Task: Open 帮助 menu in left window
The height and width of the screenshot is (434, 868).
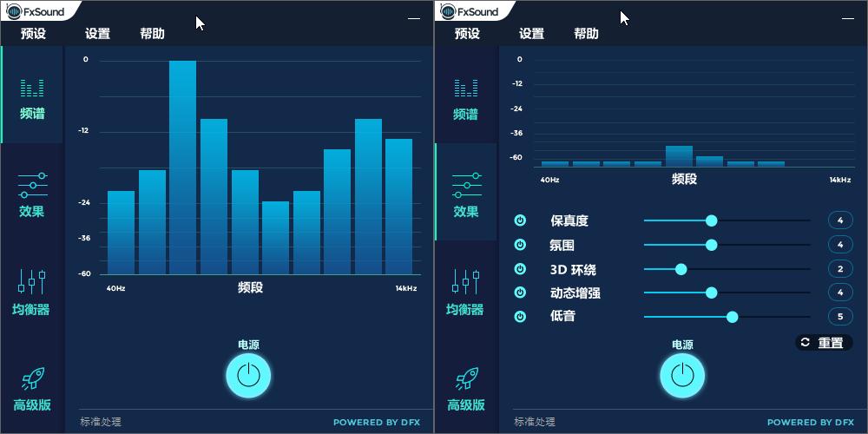Action: pyautogui.click(x=152, y=34)
